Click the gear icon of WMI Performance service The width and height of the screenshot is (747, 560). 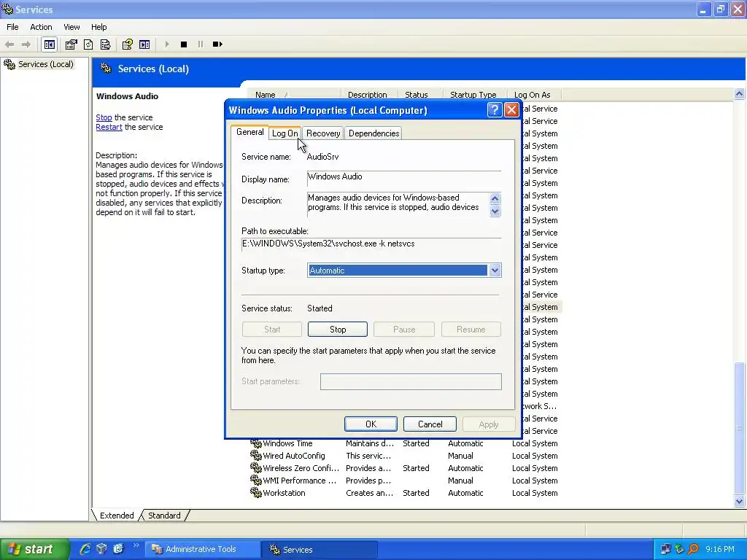(x=256, y=481)
